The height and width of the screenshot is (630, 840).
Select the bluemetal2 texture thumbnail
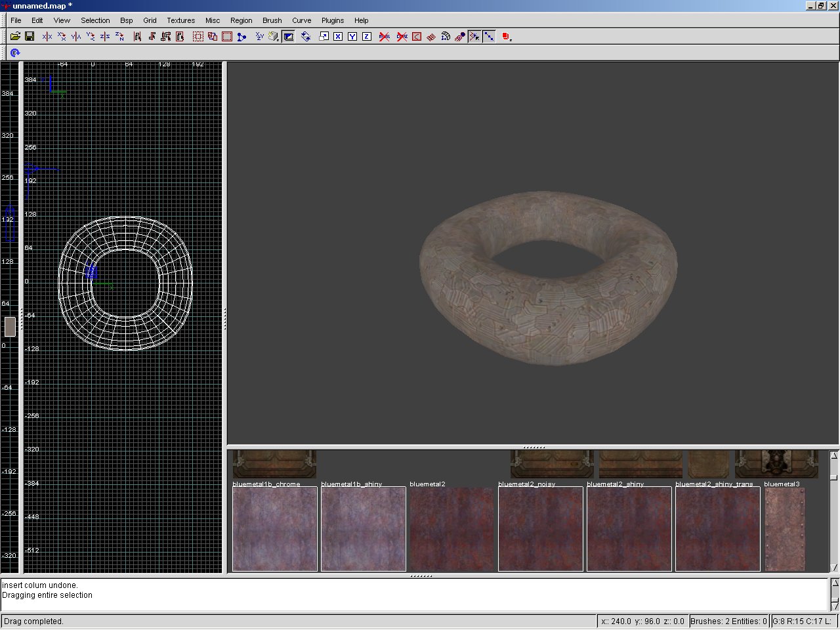[x=451, y=529]
